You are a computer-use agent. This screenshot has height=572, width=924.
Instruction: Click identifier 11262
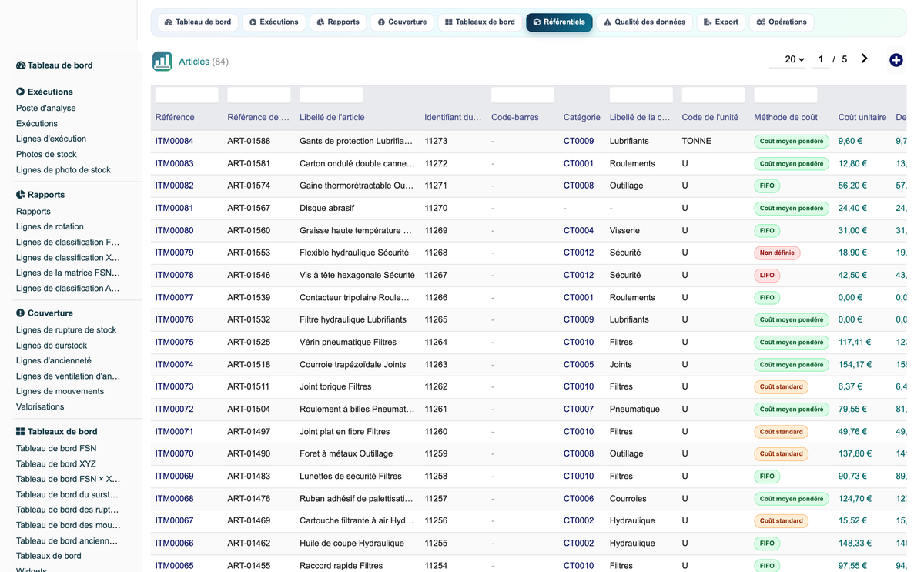436,387
